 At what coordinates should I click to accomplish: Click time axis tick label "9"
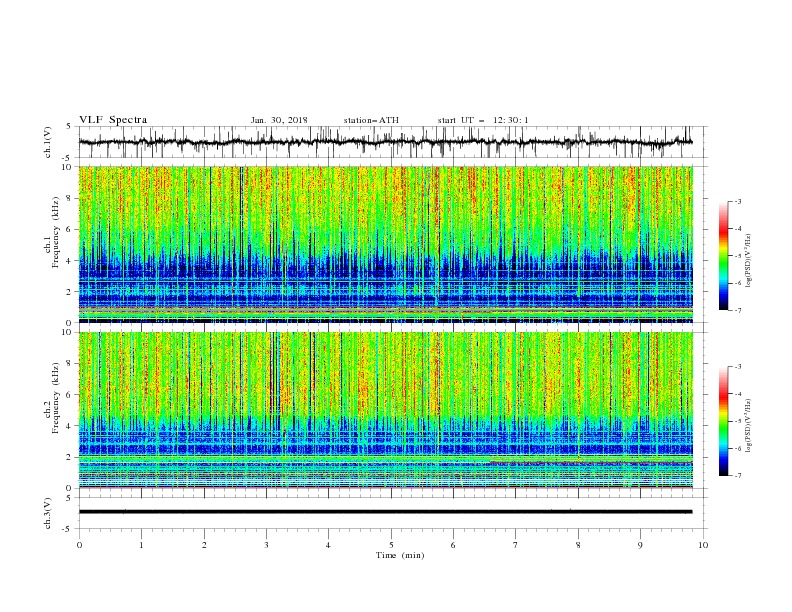pyautogui.click(x=640, y=545)
